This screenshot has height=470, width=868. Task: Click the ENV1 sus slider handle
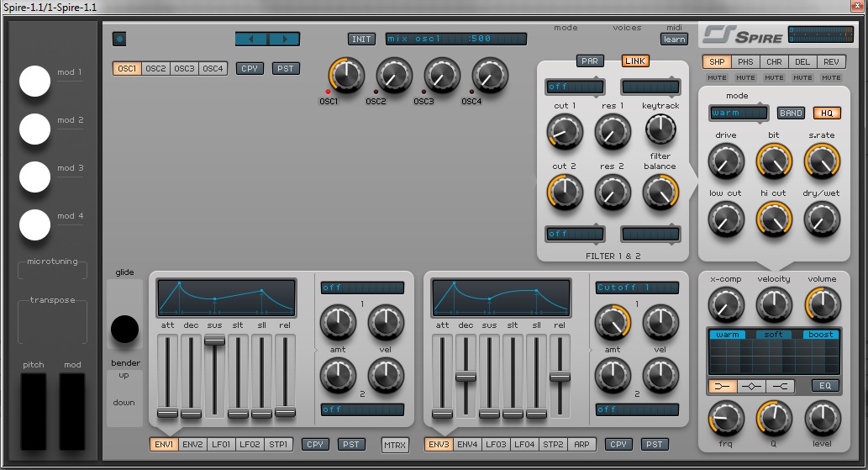tap(214, 340)
